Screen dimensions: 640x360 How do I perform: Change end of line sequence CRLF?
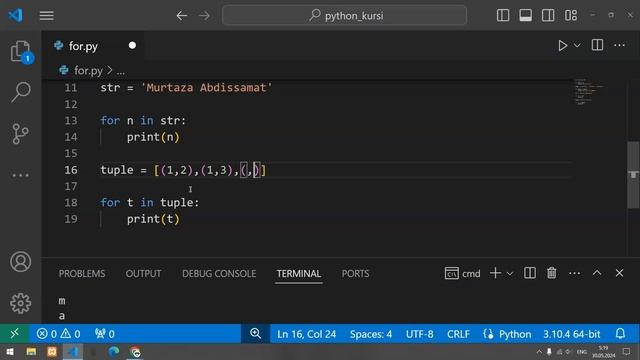pos(458,334)
